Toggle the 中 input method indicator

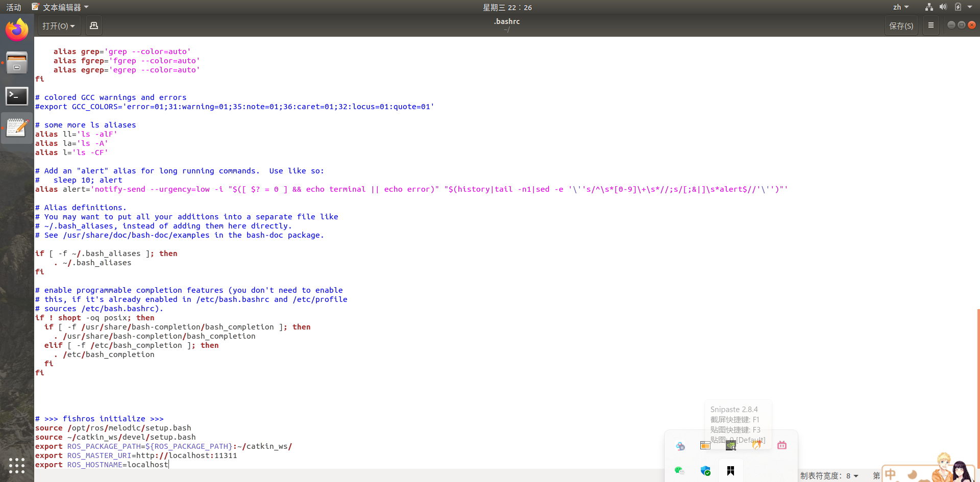coord(891,474)
